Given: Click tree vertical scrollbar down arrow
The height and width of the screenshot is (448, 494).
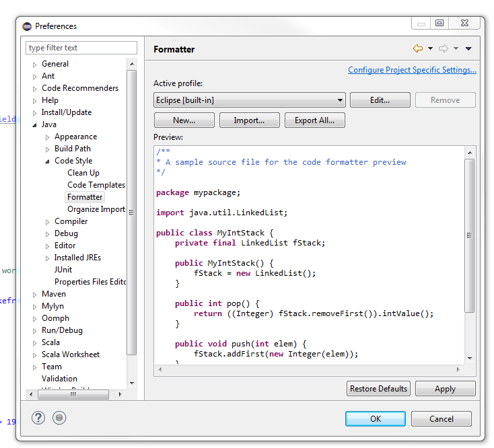Looking at the screenshot, I should tap(132, 383).
